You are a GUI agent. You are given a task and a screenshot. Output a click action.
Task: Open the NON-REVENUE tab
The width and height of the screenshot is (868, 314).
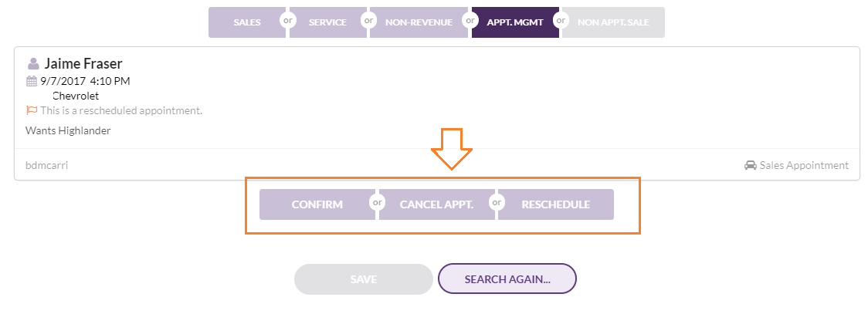pos(419,22)
